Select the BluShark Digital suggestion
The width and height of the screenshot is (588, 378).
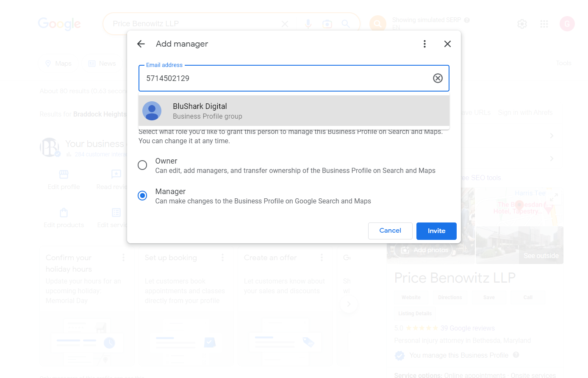coord(294,111)
